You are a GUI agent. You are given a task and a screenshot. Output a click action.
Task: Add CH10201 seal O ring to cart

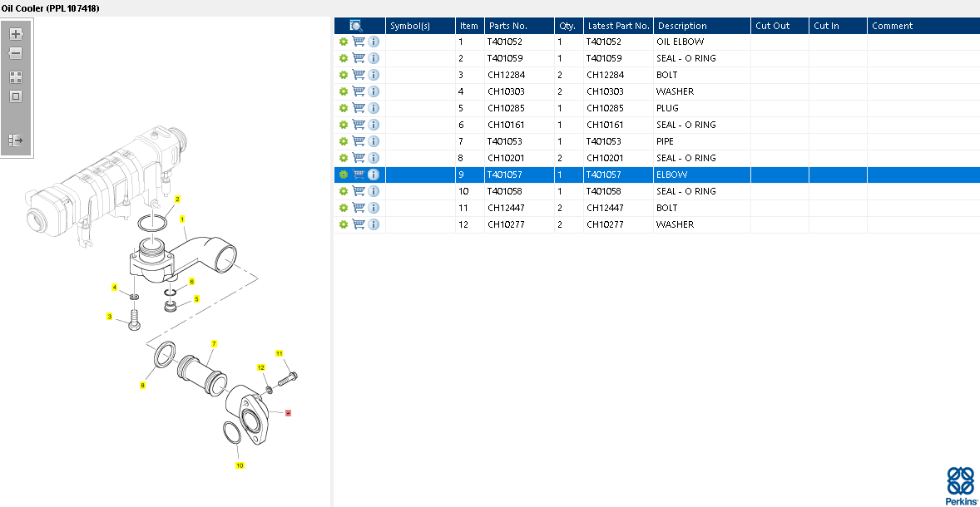coord(359,157)
